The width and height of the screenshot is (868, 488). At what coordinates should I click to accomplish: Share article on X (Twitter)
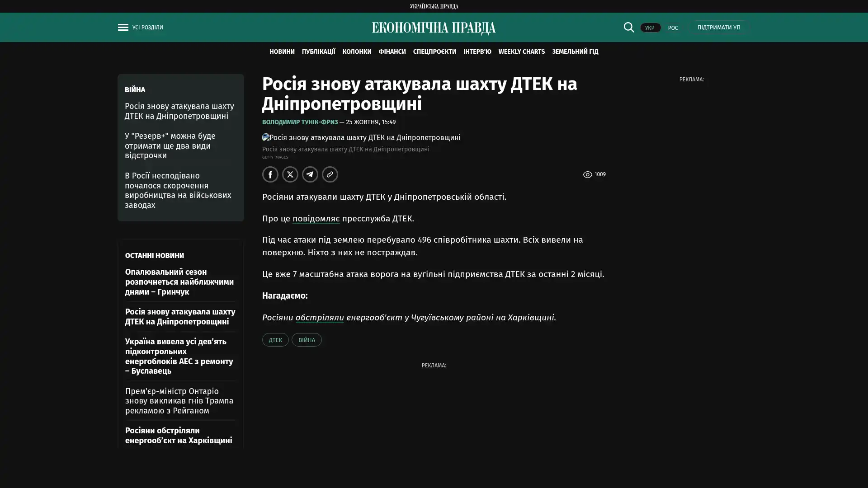(x=290, y=174)
